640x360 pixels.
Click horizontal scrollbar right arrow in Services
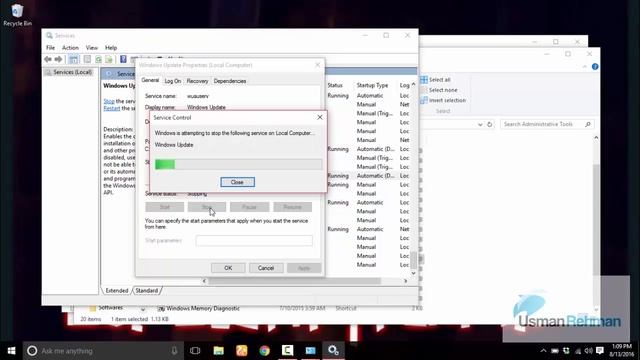coord(405,281)
